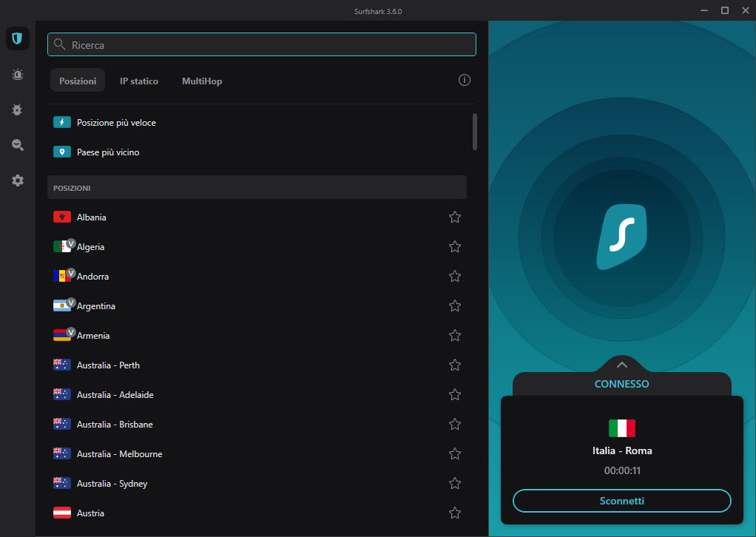756x537 pixels.
Task: Star the Australia - Sydney location
Action: [x=455, y=483]
